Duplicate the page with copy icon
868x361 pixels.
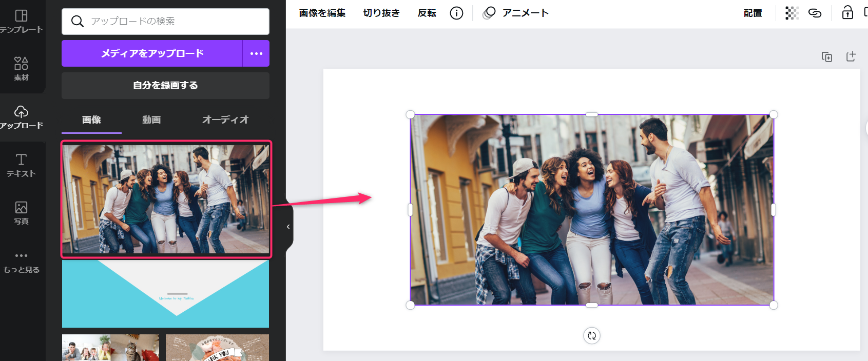pyautogui.click(x=827, y=57)
